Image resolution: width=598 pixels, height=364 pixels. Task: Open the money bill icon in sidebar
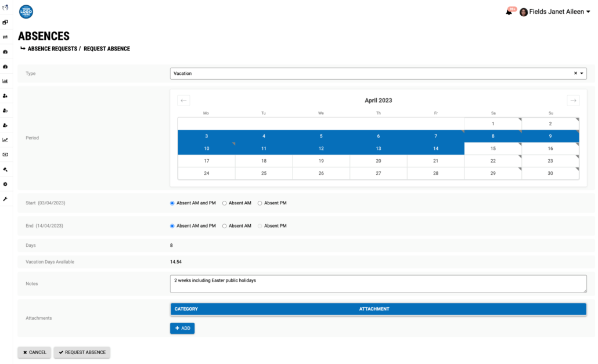5,155
